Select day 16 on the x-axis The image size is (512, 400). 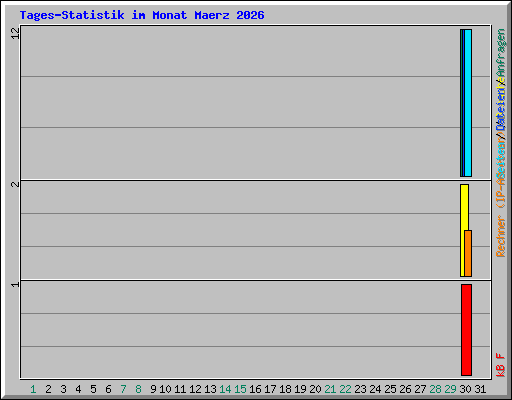tap(255, 389)
